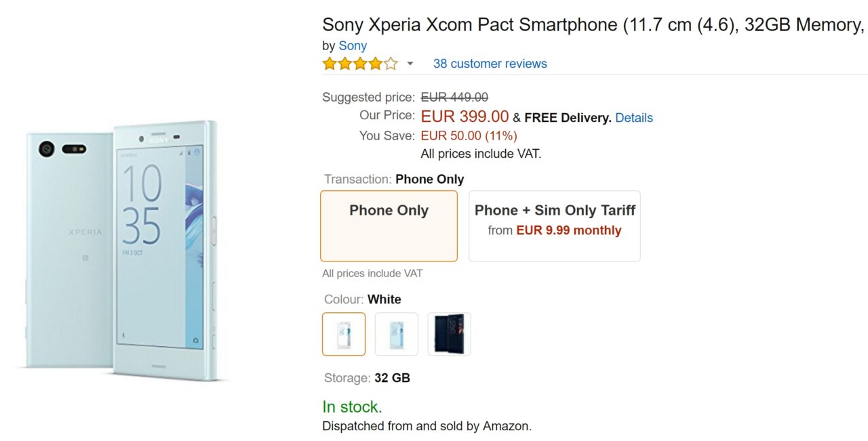The width and height of the screenshot is (868, 441).
Task: Select the black phone colour swatch
Action: point(449,334)
